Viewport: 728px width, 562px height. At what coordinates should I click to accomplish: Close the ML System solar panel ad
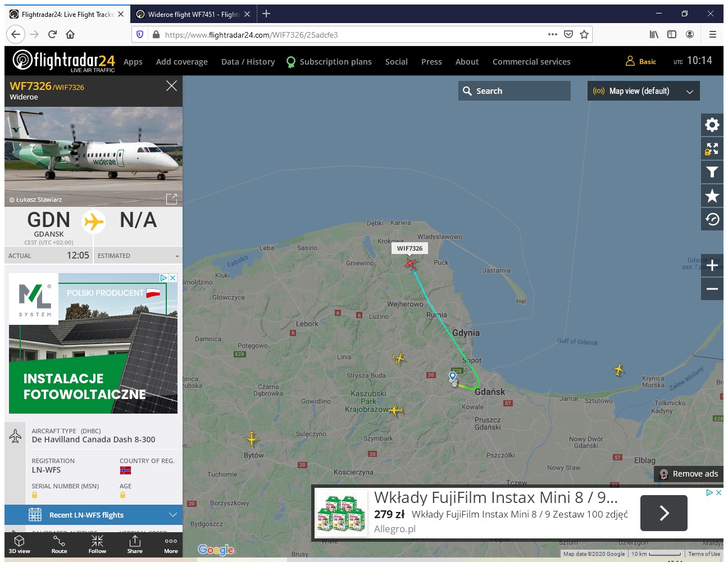click(173, 278)
